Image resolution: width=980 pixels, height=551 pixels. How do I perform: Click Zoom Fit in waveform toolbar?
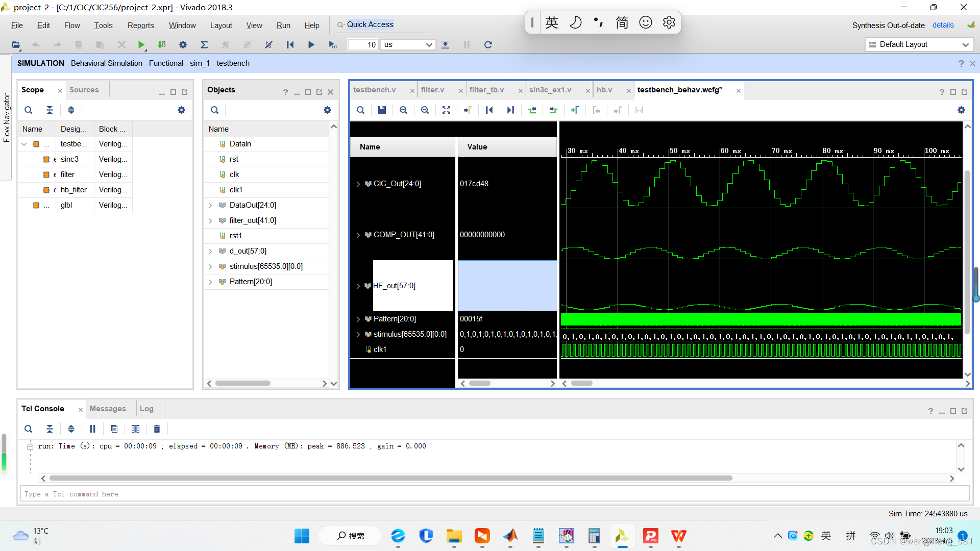[446, 110]
